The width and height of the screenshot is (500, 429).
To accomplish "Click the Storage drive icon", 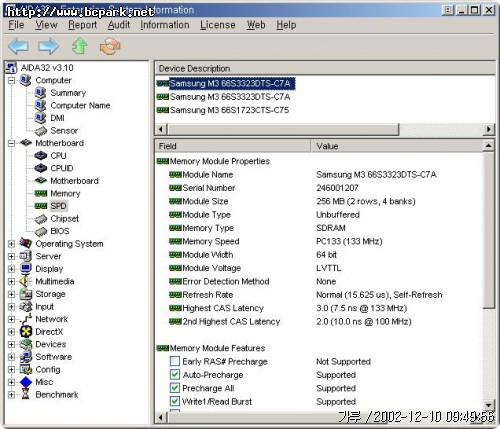I will click(26, 294).
